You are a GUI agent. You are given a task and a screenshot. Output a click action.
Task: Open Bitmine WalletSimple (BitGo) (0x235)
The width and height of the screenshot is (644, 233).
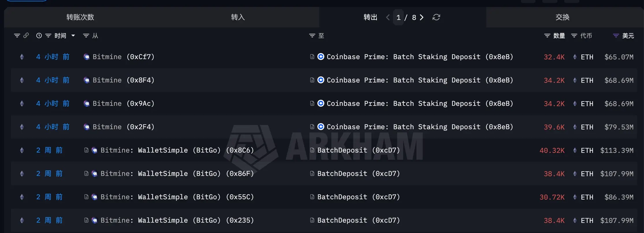pos(177,220)
